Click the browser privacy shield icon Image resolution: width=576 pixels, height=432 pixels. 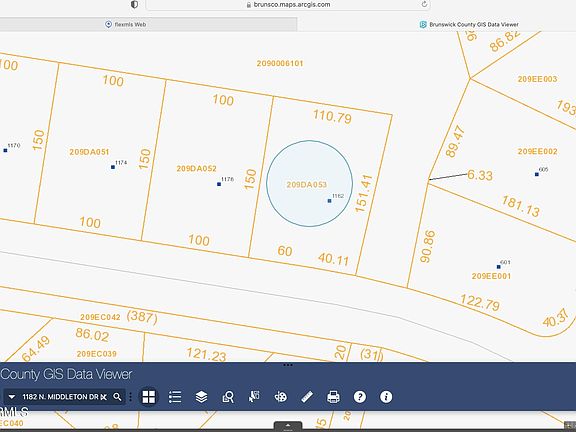tap(134, 4)
